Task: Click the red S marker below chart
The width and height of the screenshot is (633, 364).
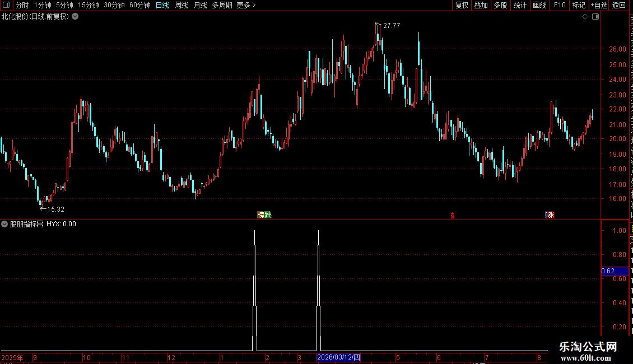Action: [x=453, y=216]
